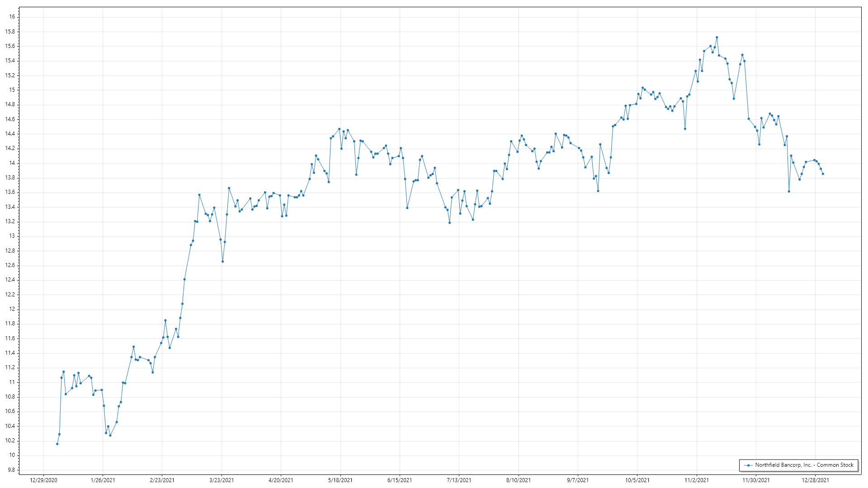Select the 11/2/2021 x-axis label
Image resolution: width=868 pixels, height=488 pixels.
pyautogui.click(x=697, y=480)
